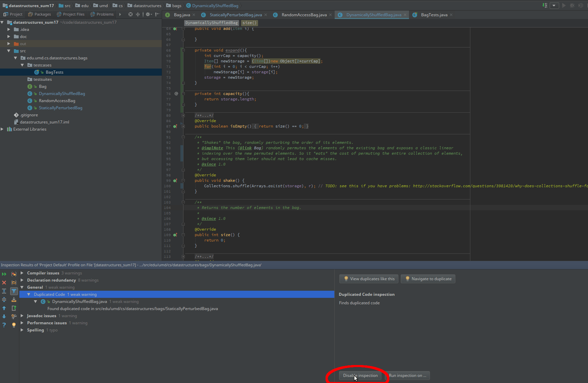
Task: Open project panel gear settings dropdown
Action: pyautogui.click(x=149, y=14)
